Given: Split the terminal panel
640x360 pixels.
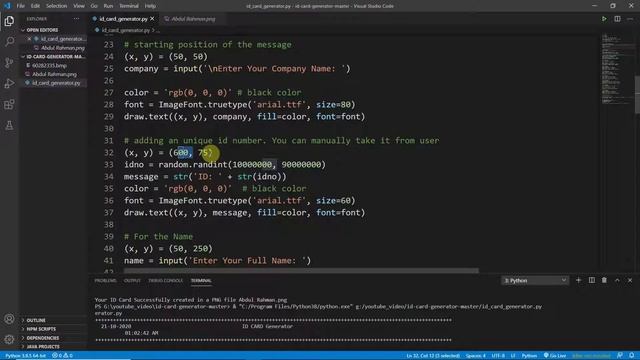Looking at the screenshot, I should [591, 280].
